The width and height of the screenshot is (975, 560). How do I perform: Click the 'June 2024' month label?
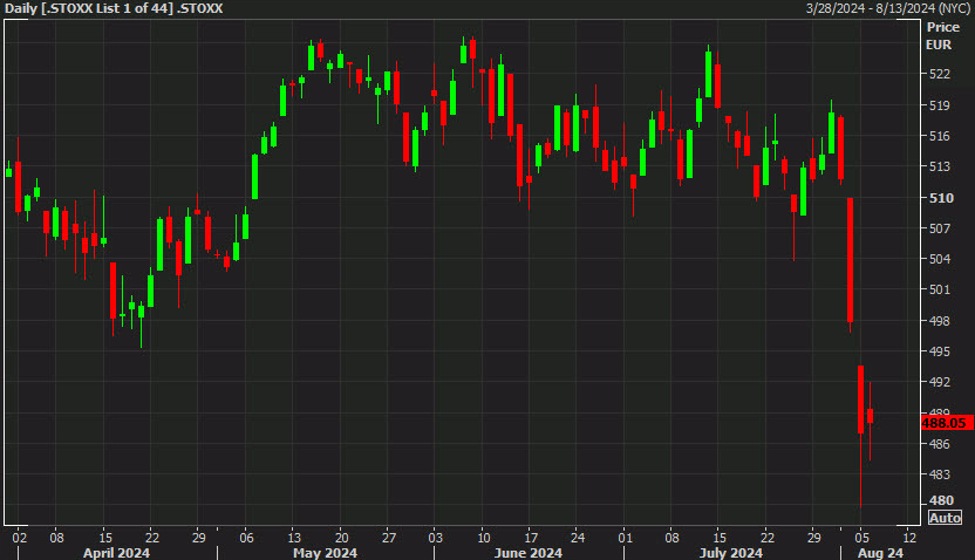(x=528, y=553)
